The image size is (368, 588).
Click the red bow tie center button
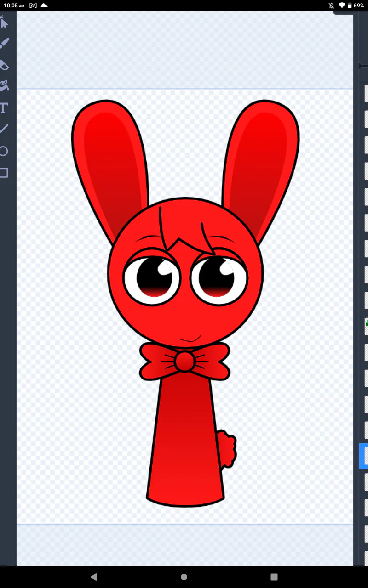click(185, 362)
